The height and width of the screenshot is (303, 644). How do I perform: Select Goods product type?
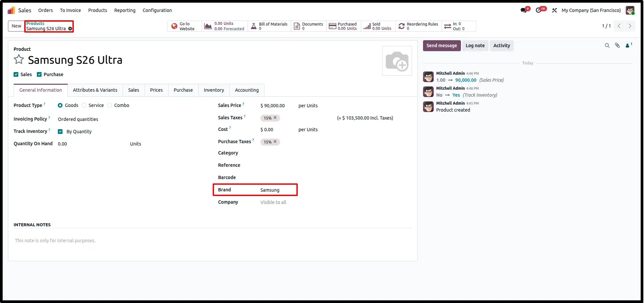click(60, 105)
